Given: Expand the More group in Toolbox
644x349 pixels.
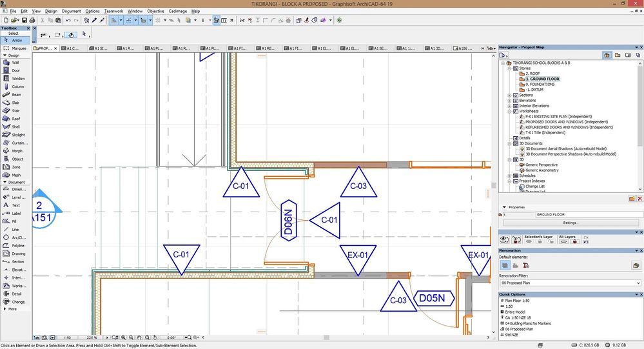Looking at the screenshot, I should pos(5,309).
